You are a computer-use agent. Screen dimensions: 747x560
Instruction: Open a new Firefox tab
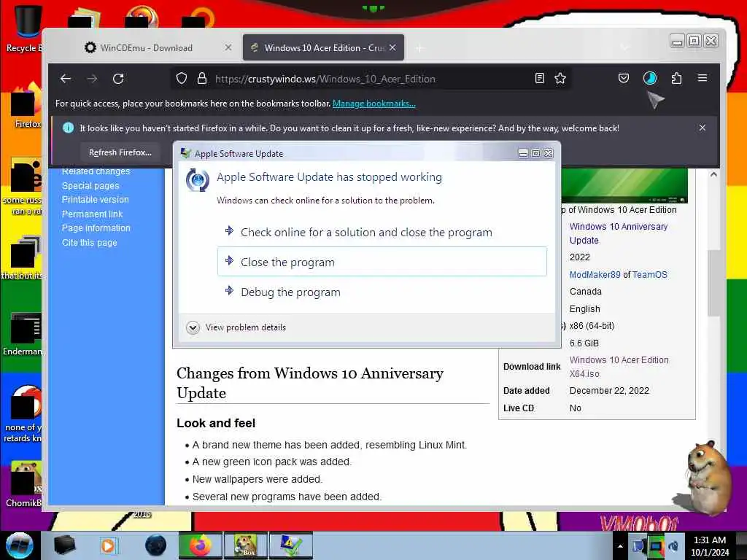click(419, 48)
